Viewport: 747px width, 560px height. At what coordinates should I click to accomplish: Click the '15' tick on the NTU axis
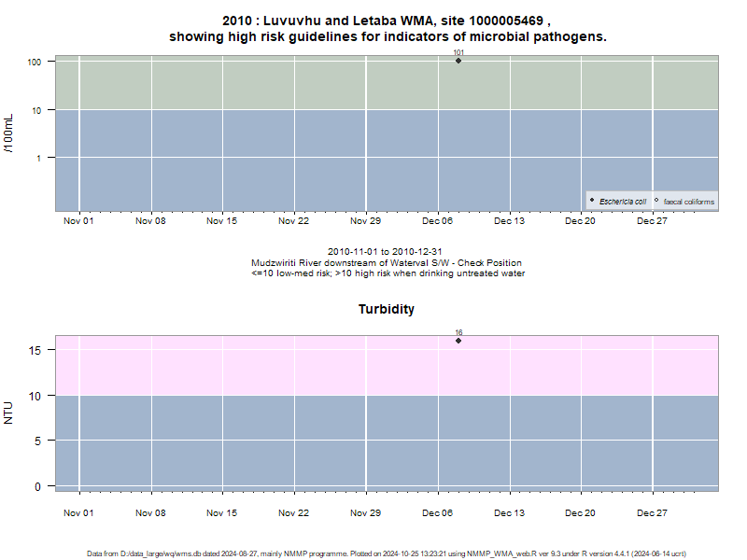tap(35, 351)
